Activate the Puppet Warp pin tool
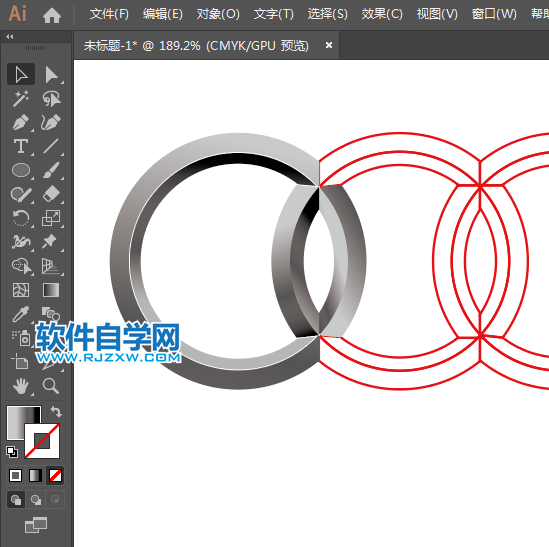 (51, 242)
